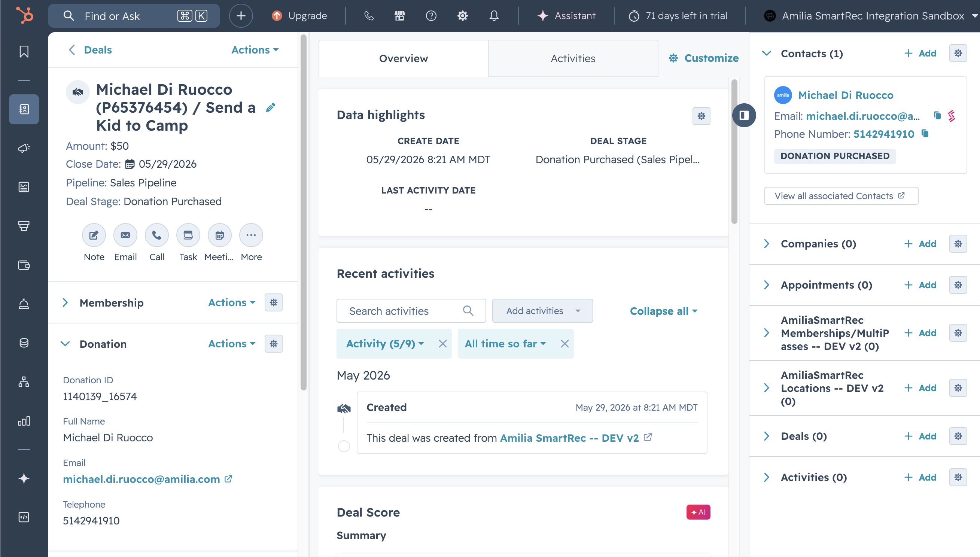
Task: Open the HubSpot sprocket home logo
Action: pos(24,16)
